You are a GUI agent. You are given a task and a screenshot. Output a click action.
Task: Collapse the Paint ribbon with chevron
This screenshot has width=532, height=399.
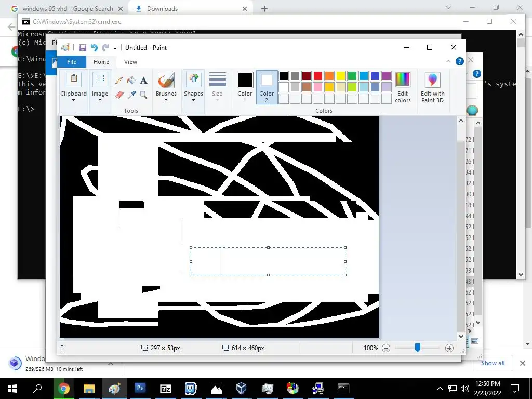(x=448, y=61)
